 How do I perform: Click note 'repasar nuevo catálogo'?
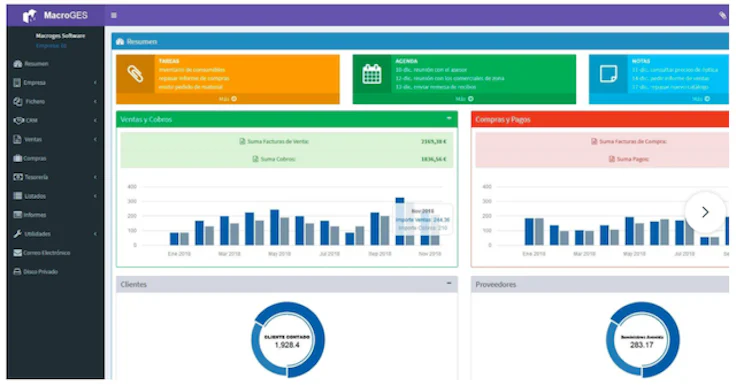(x=670, y=87)
